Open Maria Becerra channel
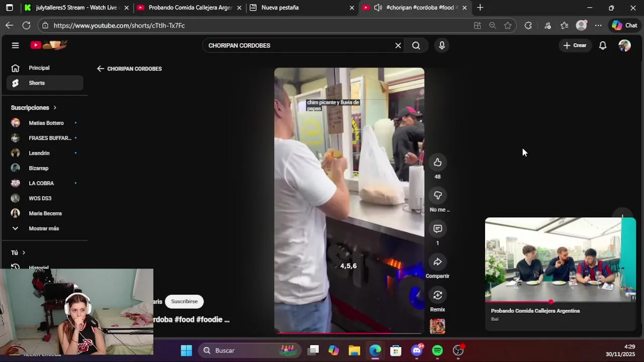The height and width of the screenshot is (362, 644). [x=44, y=213]
